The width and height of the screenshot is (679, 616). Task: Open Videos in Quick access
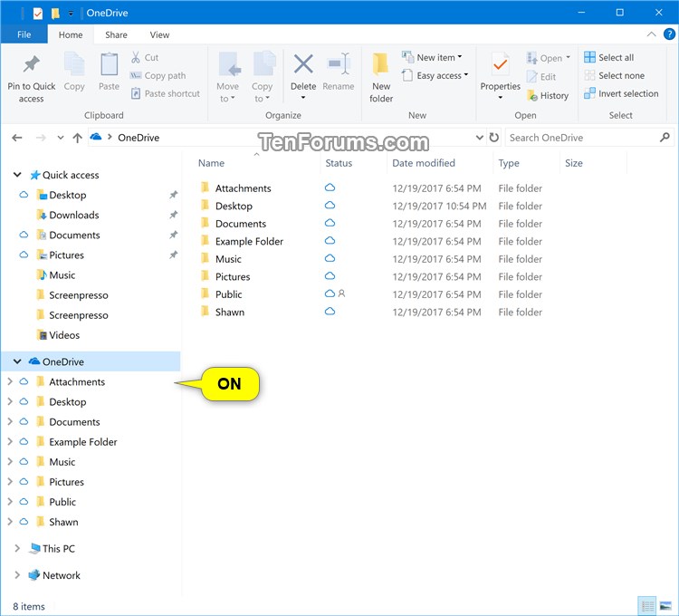(64, 335)
